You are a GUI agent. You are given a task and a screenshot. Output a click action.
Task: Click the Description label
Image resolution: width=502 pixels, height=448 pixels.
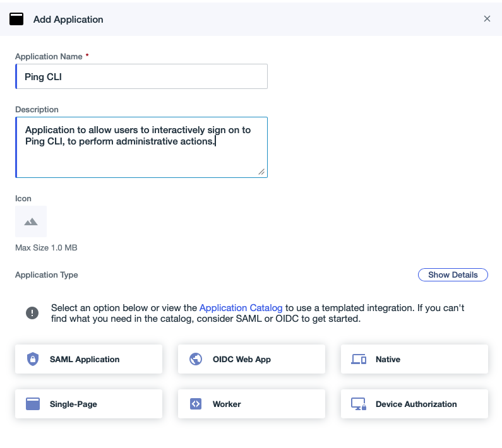click(37, 109)
